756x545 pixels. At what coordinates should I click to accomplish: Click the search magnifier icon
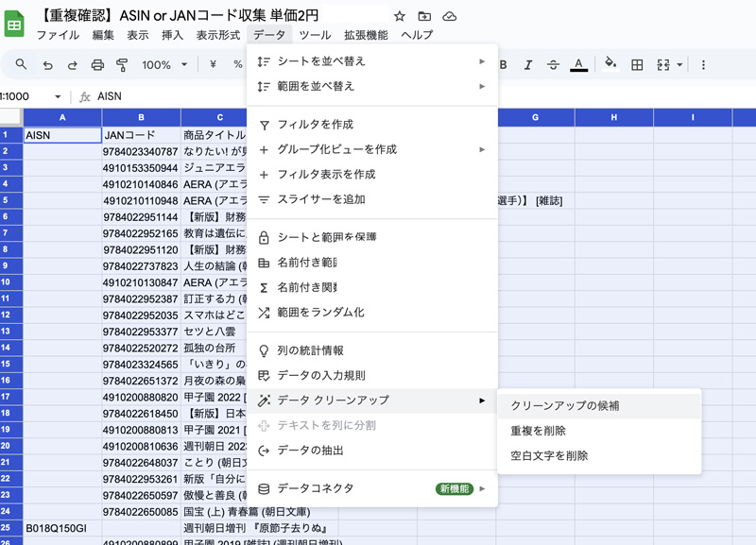click(x=22, y=65)
